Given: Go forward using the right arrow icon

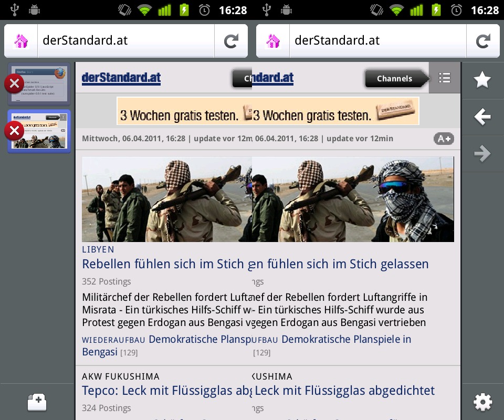Looking at the screenshot, I should 482,153.
